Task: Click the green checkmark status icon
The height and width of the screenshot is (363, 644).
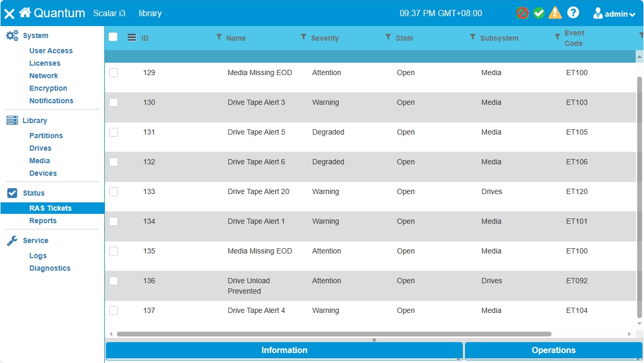Action: coord(539,13)
